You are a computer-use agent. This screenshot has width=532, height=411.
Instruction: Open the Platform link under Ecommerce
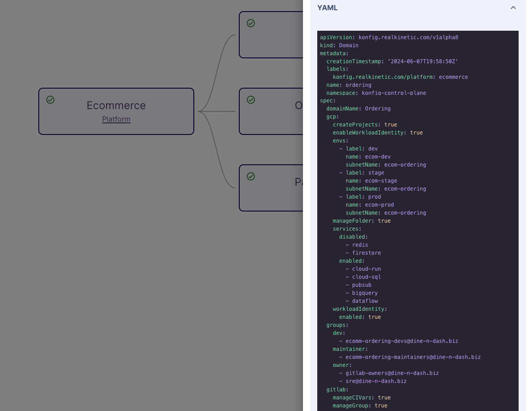[x=116, y=119]
